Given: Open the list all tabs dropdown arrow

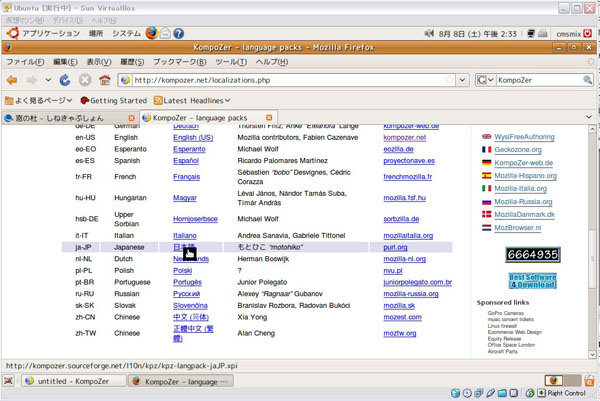Looking at the screenshot, I should pos(589,117).
